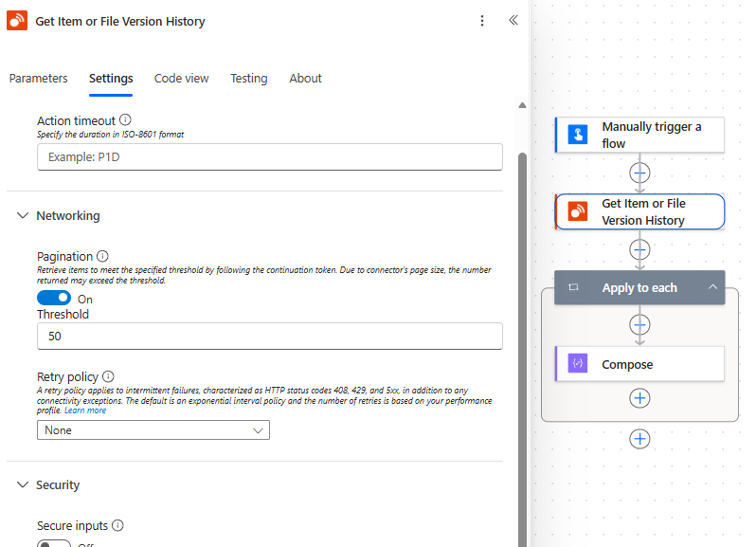Go to the Testing tab
The image size is (756, 547).
[x=249, y=78]
